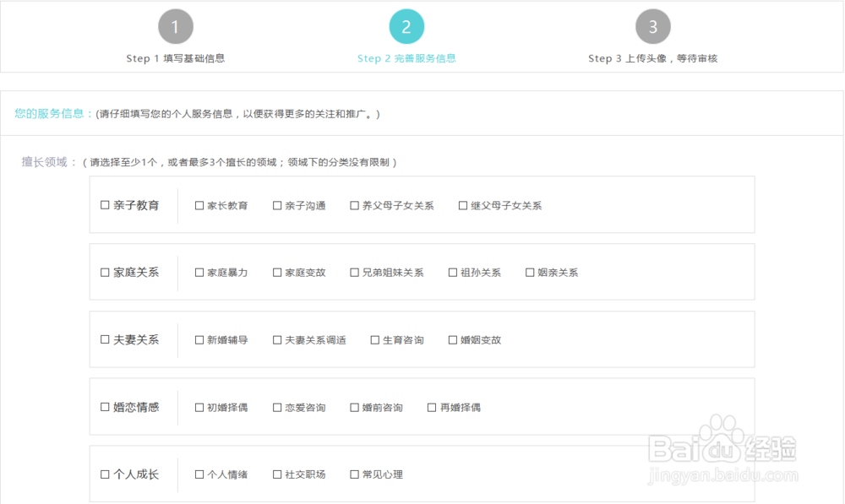Select the 个人情绪 checkbox
The height and width of the screenshot is (504, 845).
click(x=199, y=474)
